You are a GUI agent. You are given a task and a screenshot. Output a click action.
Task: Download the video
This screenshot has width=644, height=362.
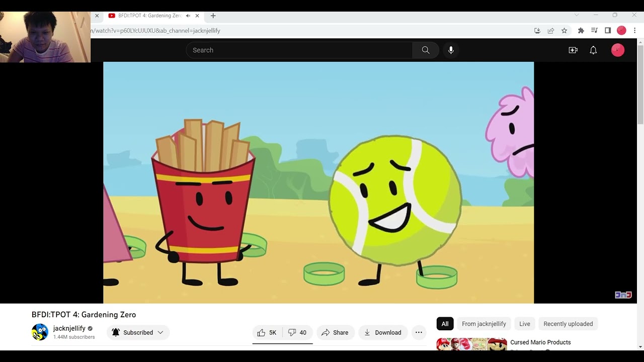point(383,332)
